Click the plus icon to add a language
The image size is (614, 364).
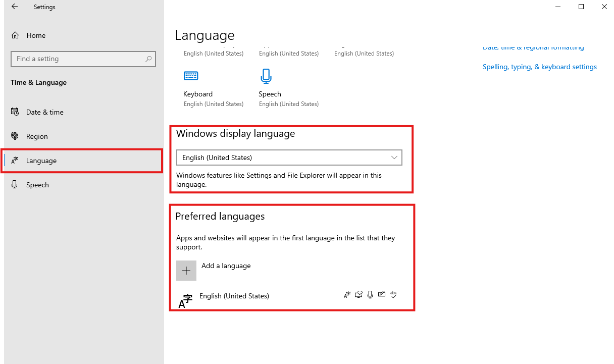(186, 271)
